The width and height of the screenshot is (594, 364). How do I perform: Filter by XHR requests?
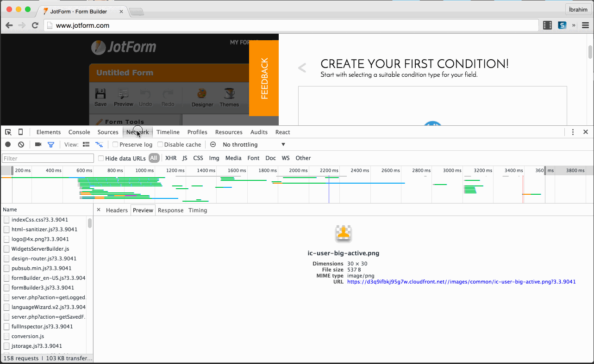coord(171,158)
